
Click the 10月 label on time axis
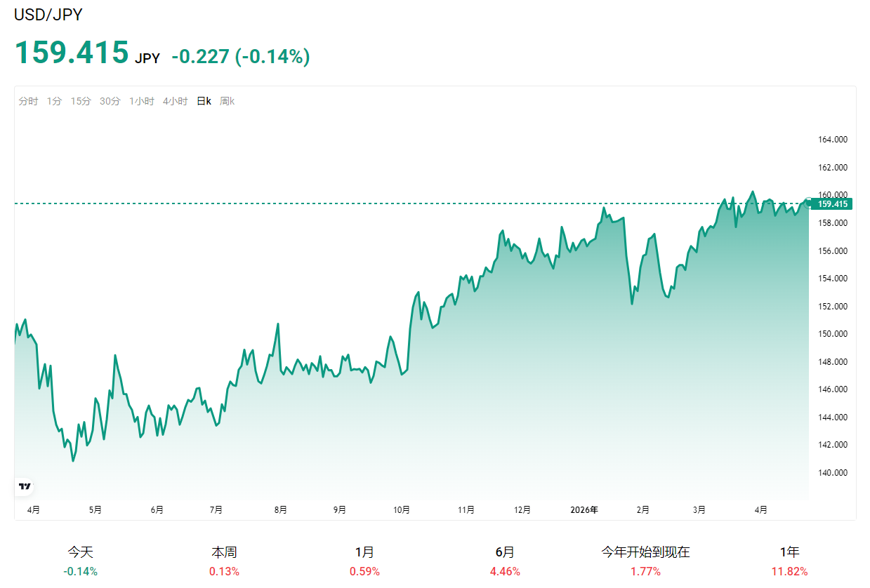tap(402, 510)
